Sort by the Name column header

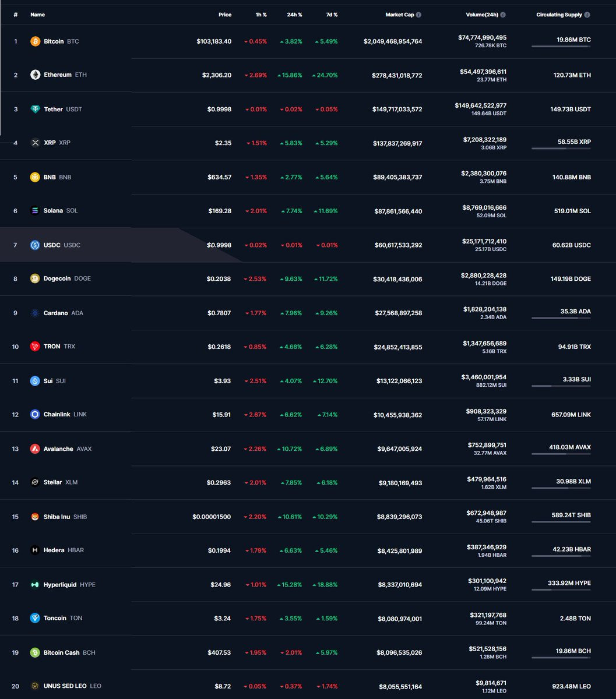tap(37, 15)
